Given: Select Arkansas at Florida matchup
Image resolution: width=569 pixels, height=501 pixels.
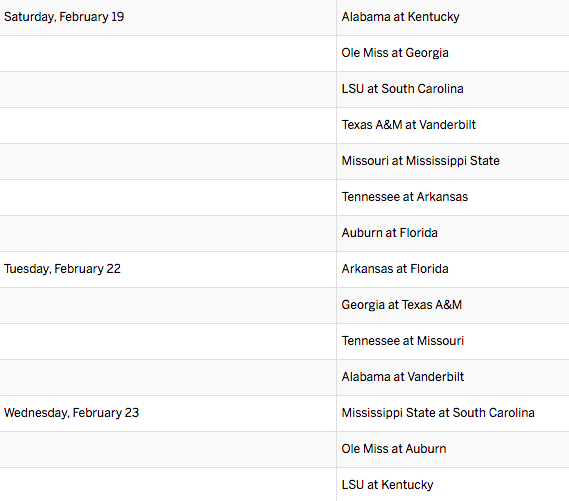Looking at the screenshot, I should pyautogui.click(x=395, y=269).
